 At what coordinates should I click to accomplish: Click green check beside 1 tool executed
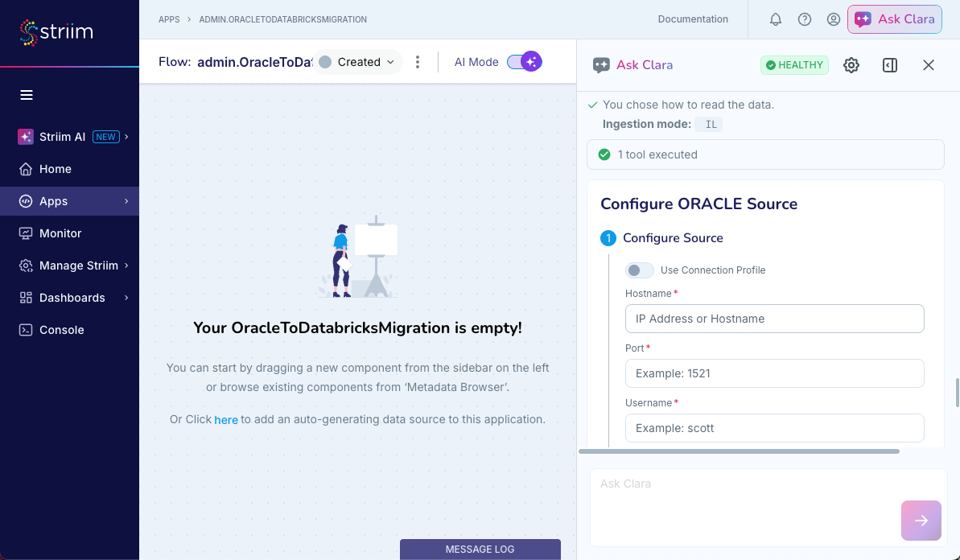604,154
